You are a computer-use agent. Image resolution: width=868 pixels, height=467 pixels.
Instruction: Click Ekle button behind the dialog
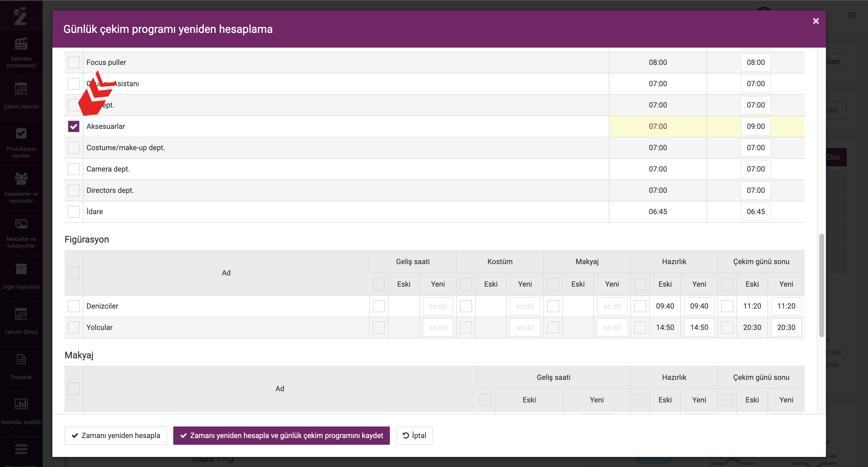point(836,157)
